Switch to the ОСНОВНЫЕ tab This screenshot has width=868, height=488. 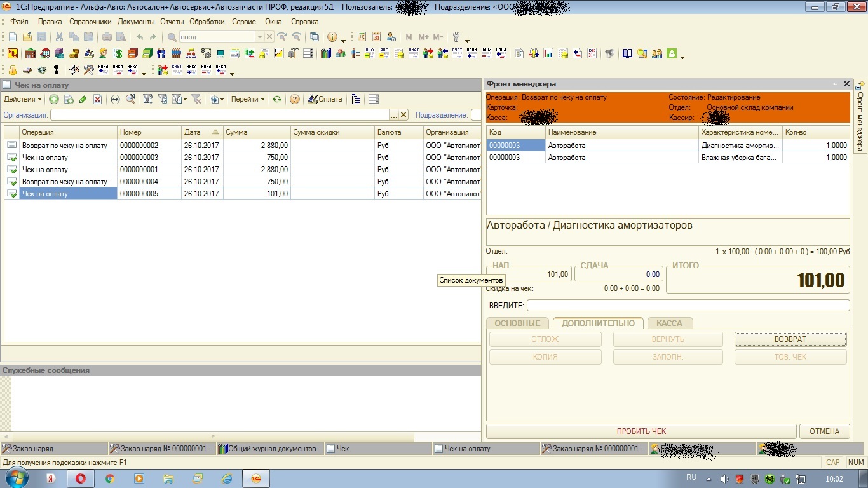click(517, 323)
